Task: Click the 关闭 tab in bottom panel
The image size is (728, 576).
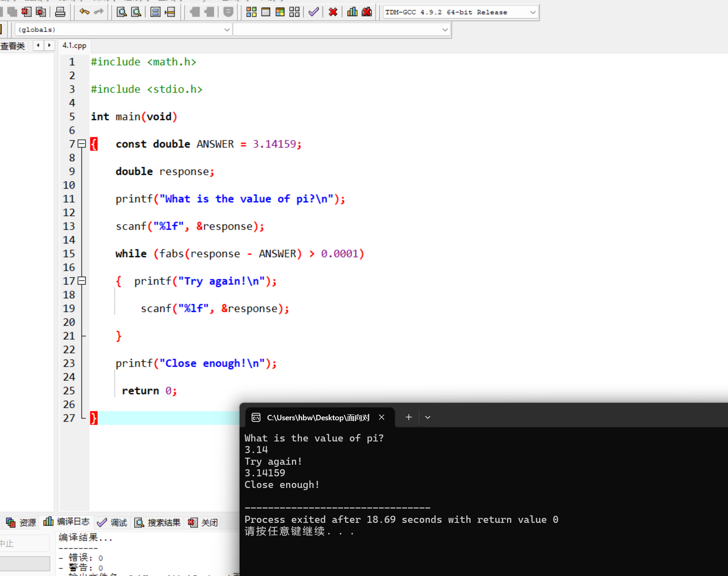Action: click(x=203, y=522)
